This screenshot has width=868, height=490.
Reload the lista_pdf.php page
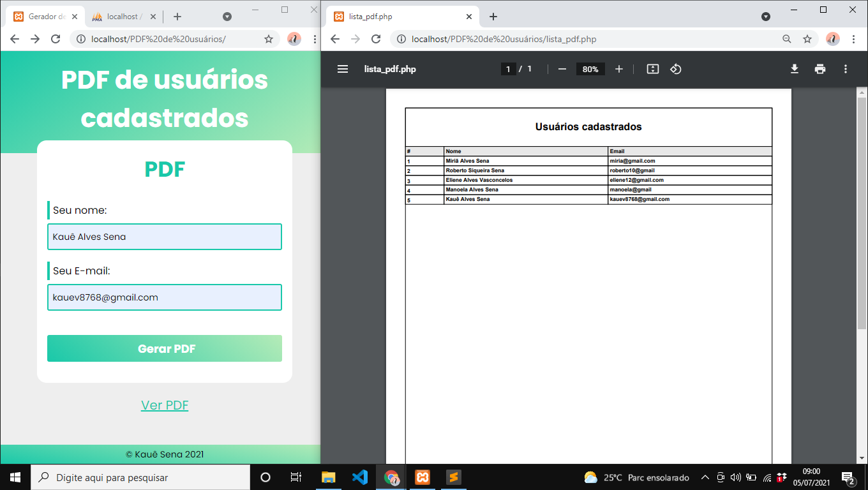point(375,39)
